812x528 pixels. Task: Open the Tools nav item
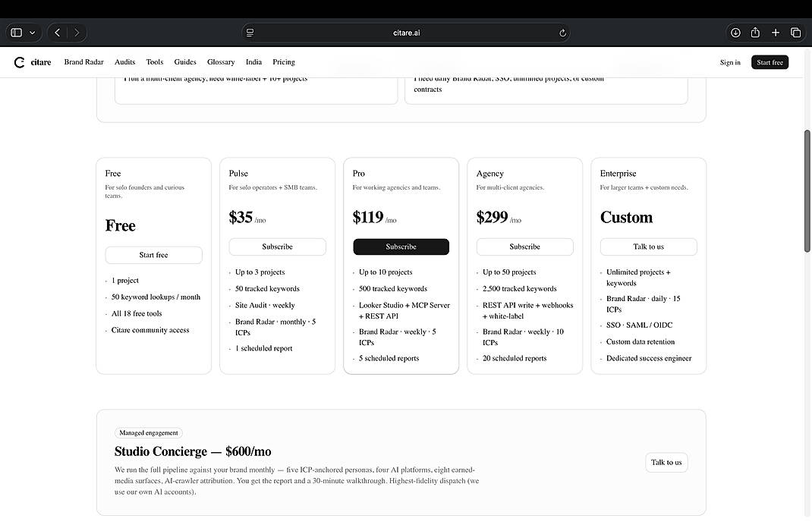coord(154,62)
